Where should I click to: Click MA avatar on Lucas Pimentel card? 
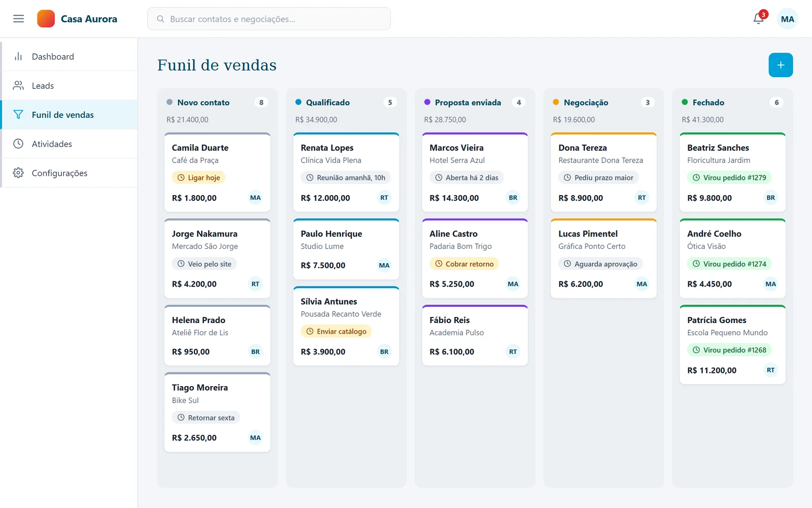(x=642, y=284)
